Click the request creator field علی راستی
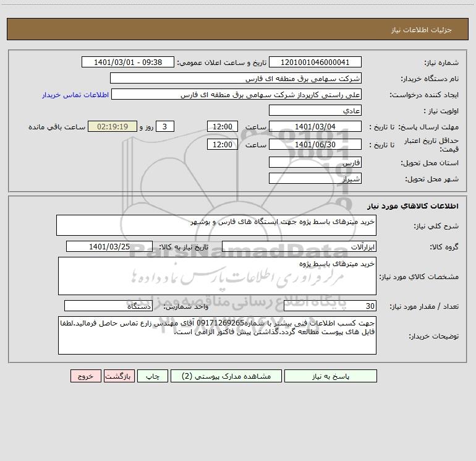The image size is (476, 461). 237,94
